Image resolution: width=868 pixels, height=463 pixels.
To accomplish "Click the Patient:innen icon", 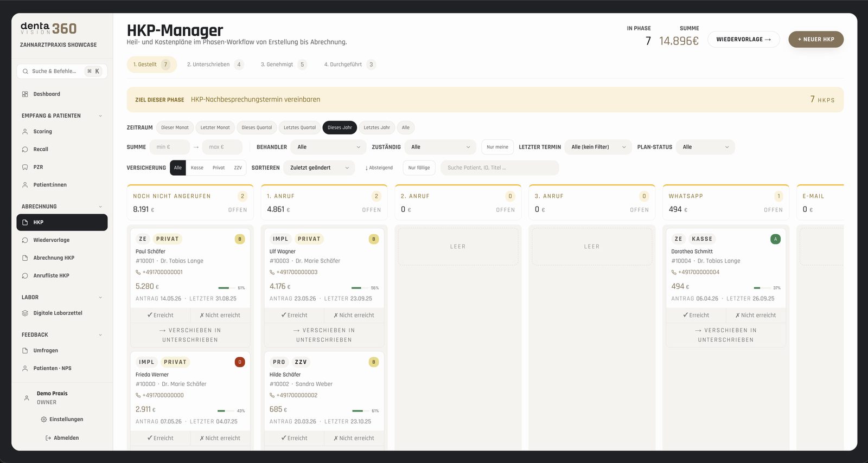I will (x=25, y=185).
